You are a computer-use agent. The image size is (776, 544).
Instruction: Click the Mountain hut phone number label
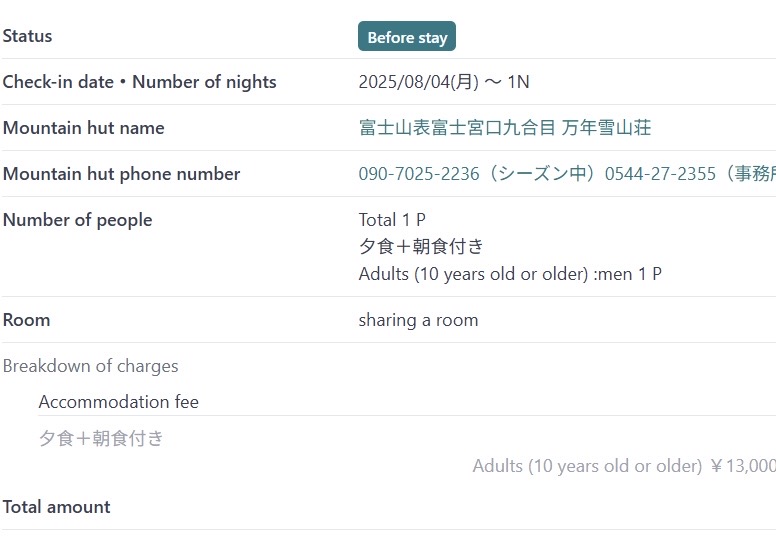pos(121,174)
